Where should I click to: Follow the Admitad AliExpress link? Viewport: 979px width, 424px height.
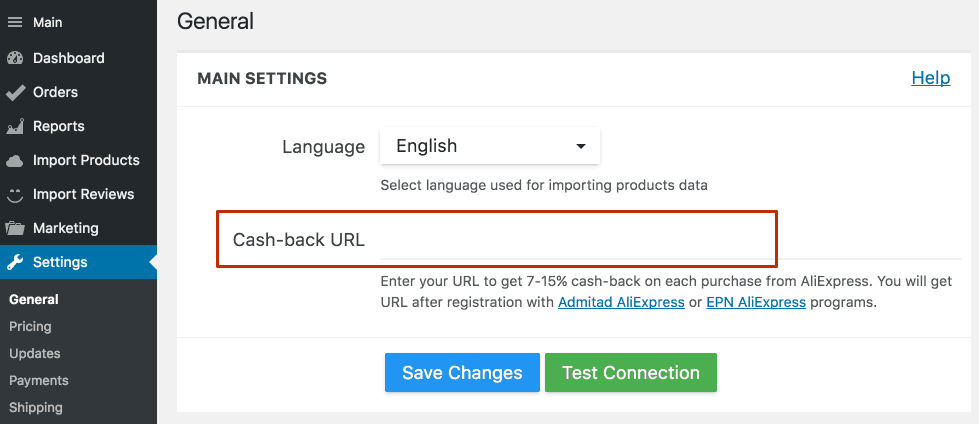pyautogui.click(x=621, y=302)
